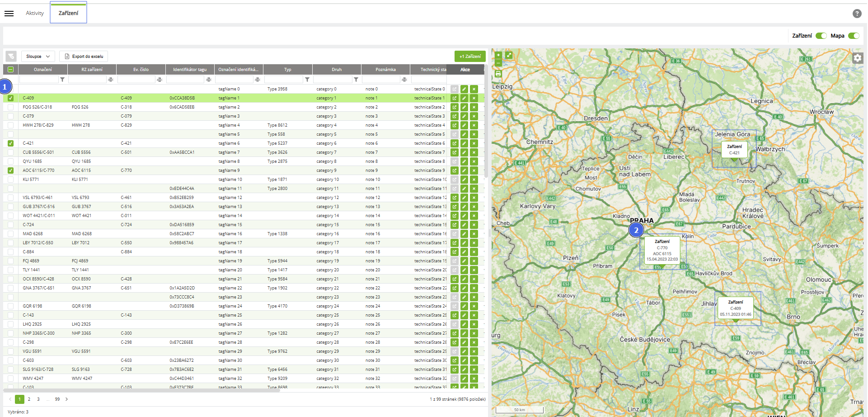The image size is (868, 417).
Task: Toggle the Mapa panel switch
Action: (x=854, y=36)
